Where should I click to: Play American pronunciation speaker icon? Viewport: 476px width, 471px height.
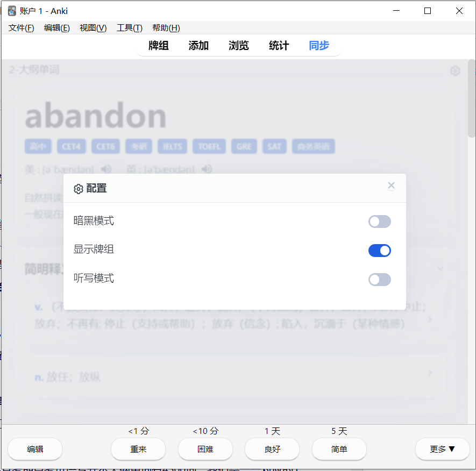point(106,169)
